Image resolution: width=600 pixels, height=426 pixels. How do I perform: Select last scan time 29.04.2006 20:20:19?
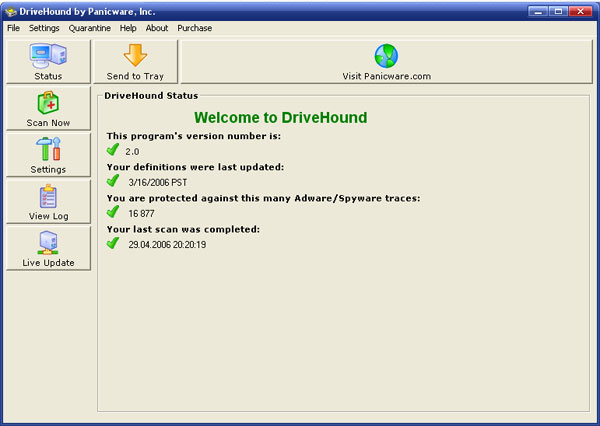(167, 245)
